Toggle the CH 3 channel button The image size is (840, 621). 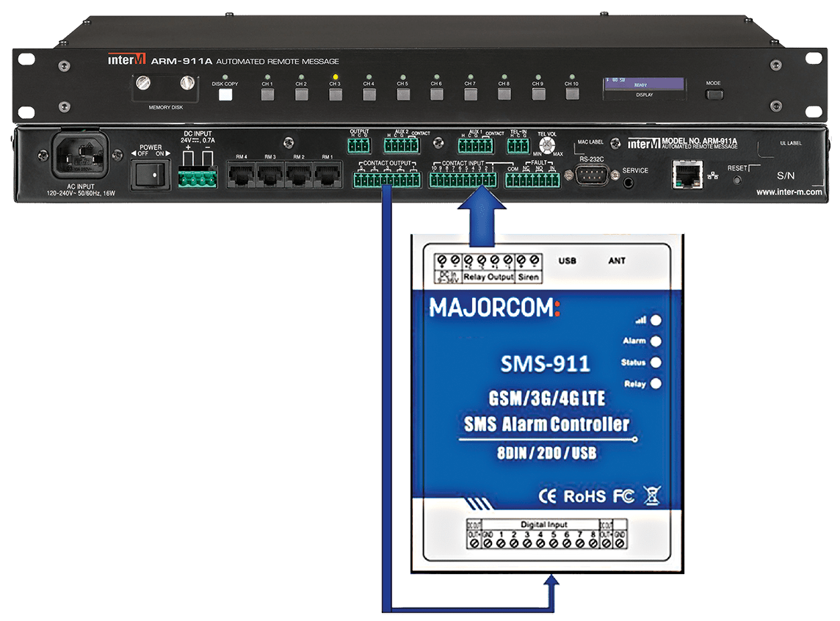coord(335,94)
